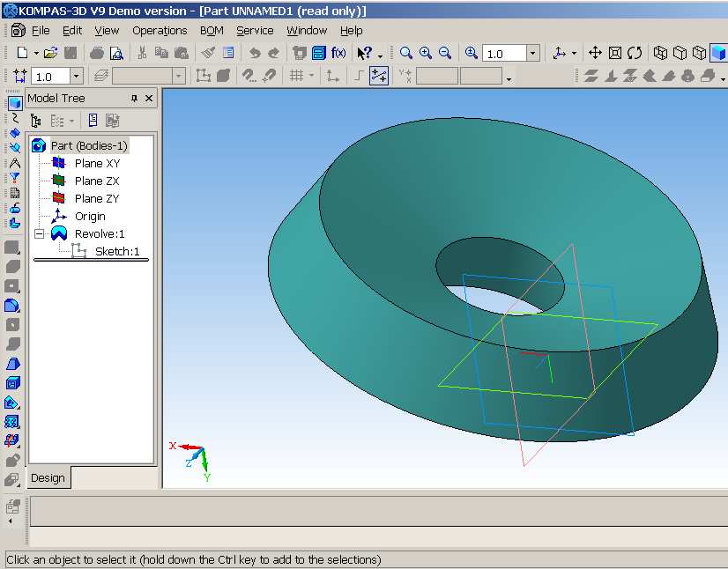Viewport: 728px width, 569px height.
Task: Toggle the Part editing mode icon
Action: pyautogui.click(x=15, y=102)
